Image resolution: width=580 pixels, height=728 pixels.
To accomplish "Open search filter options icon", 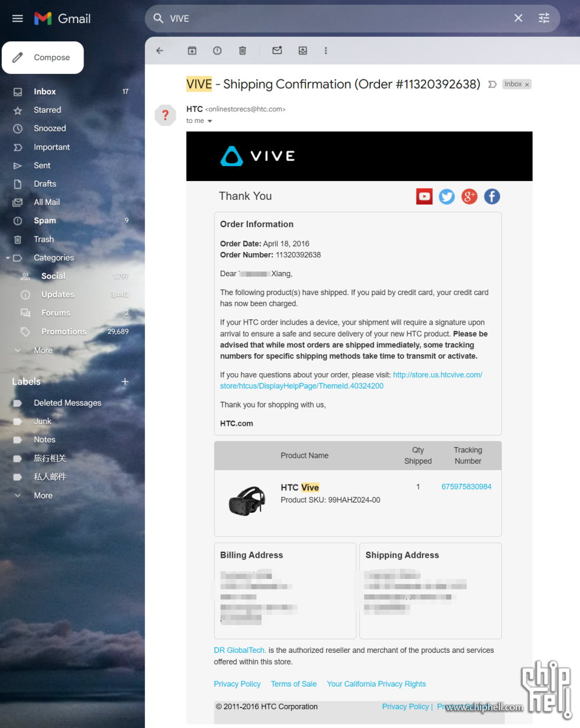I will 544,18.
